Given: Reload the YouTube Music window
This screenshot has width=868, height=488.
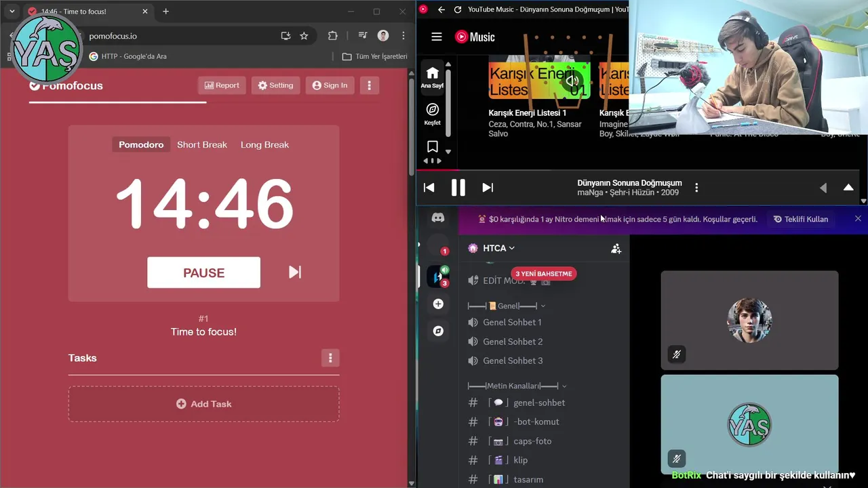Looking at the screenshot, I should click(x=458, y=9).
